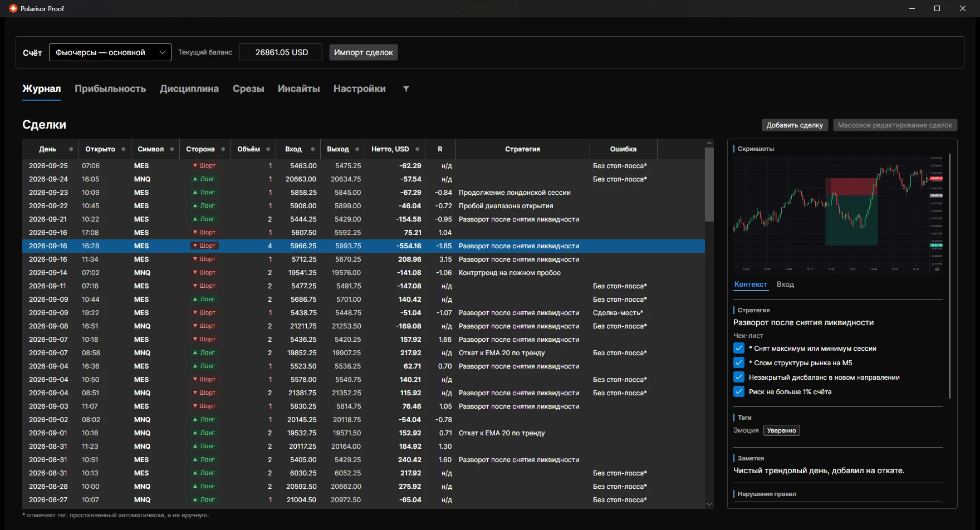Open the account dropdown 'Фьючерсы — основной'
The width and height of the screenshot is (980, 530).
coord(110,52)
